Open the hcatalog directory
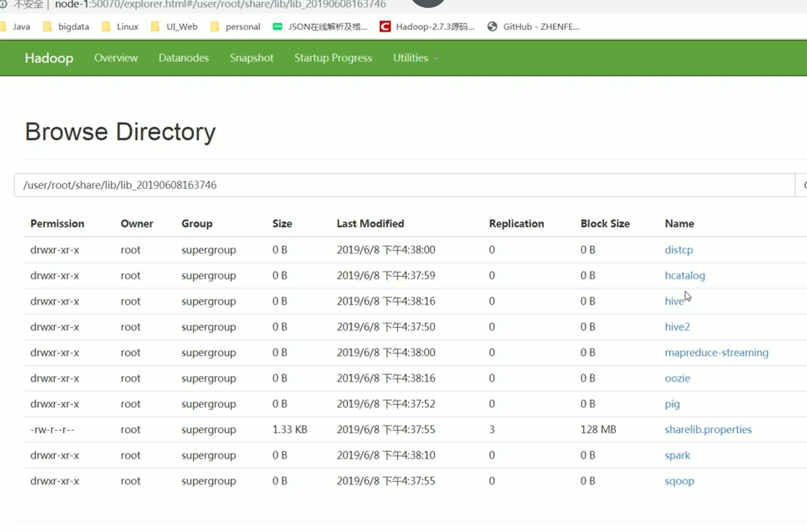Image resolution: width=807 pixels, height=532 pixels. (x=685, y=276)
